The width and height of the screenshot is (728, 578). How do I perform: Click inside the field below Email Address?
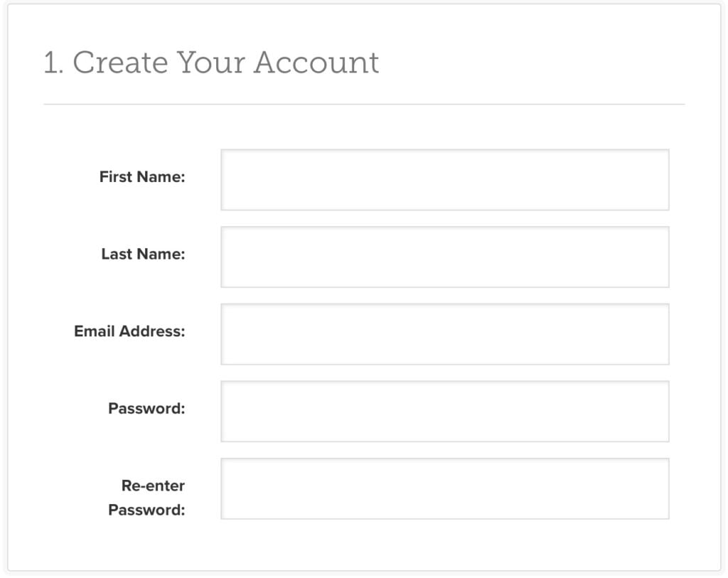tap(445, 411)
